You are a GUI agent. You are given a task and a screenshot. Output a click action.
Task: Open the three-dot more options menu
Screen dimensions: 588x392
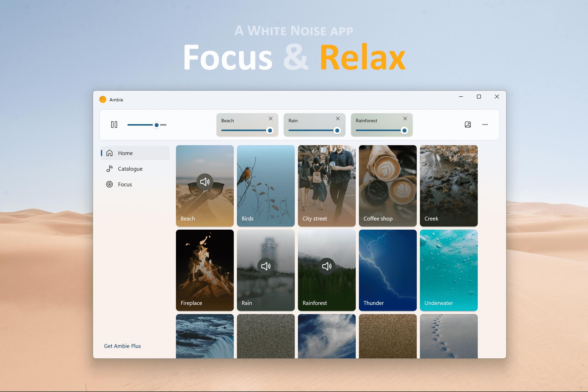485,125
